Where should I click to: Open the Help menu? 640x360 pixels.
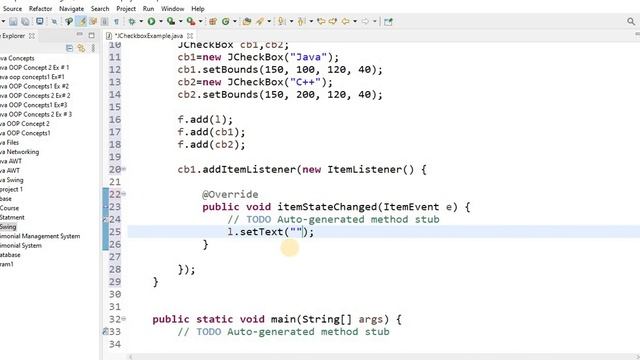pos(198,9)
